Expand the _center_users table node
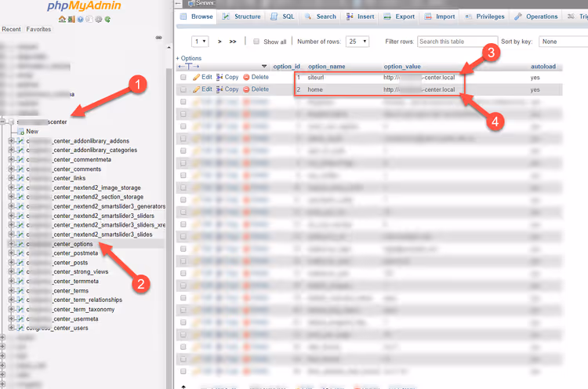The height and width of the screenshot is (389, 588). coord(11,329)
